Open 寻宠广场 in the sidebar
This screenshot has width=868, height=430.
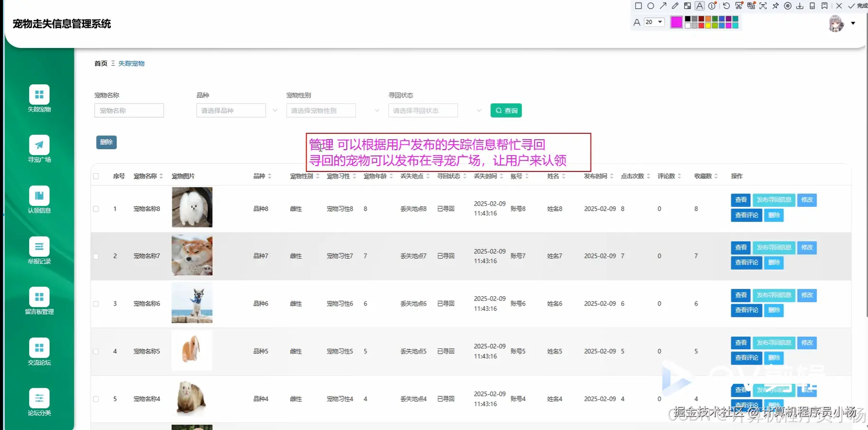(x=39, y=149)
